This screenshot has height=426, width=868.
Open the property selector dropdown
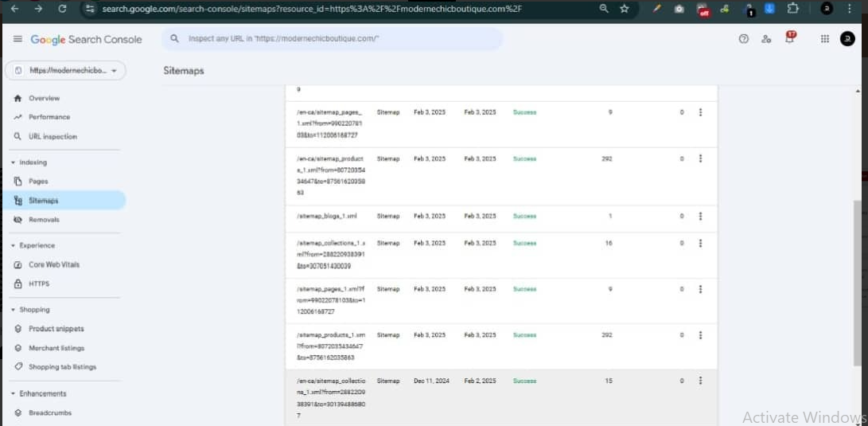pos(65,71)
